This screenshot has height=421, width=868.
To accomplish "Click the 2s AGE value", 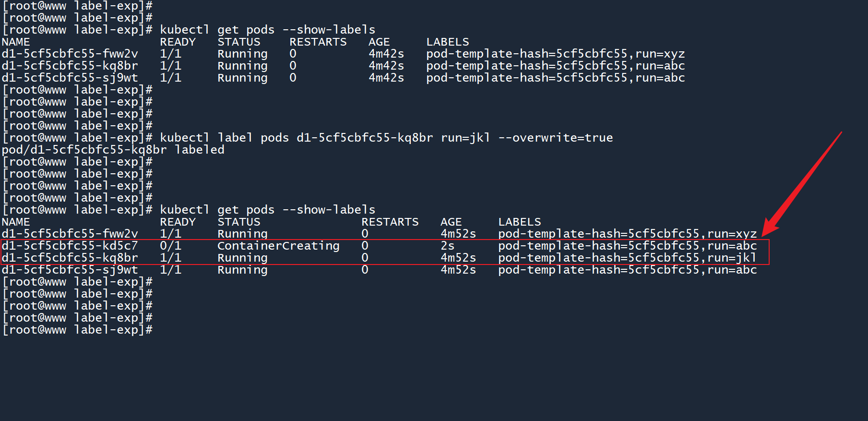I will coord(447,246).
